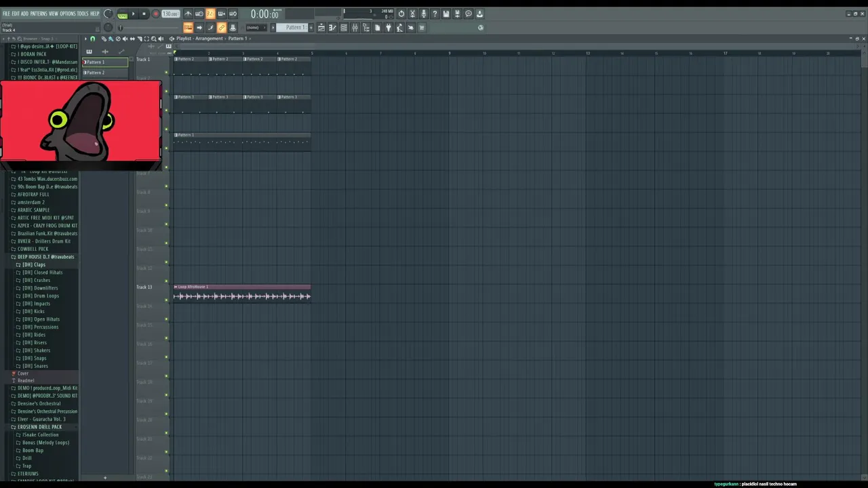Screen dimensions: 868x488
Task: Open the EDIT menu
Action: tap(15, 14)
